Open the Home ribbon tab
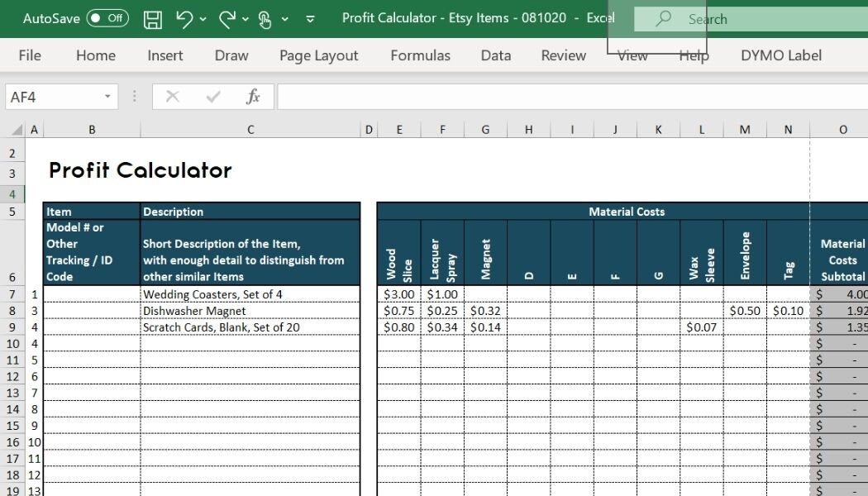 (96, 55)
